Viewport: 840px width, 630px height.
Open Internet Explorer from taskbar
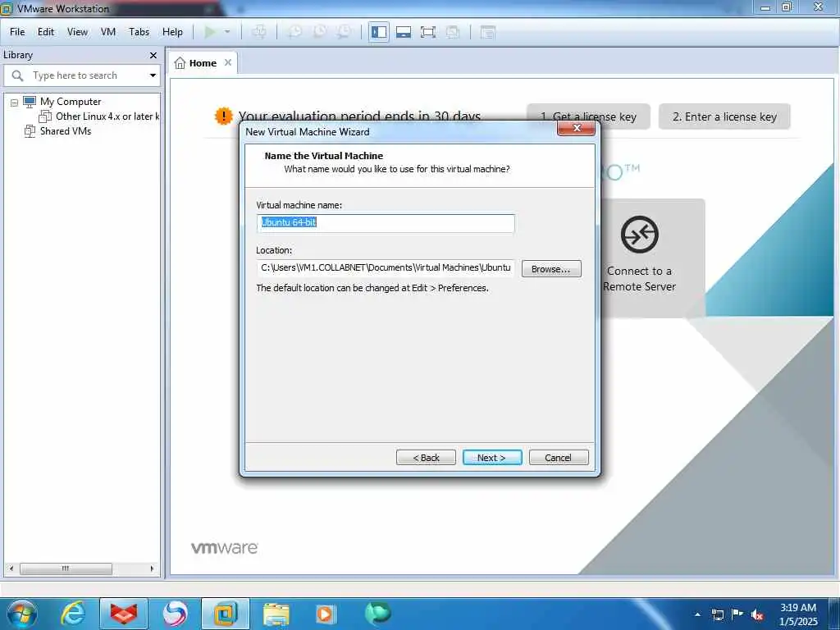(72, 614)
